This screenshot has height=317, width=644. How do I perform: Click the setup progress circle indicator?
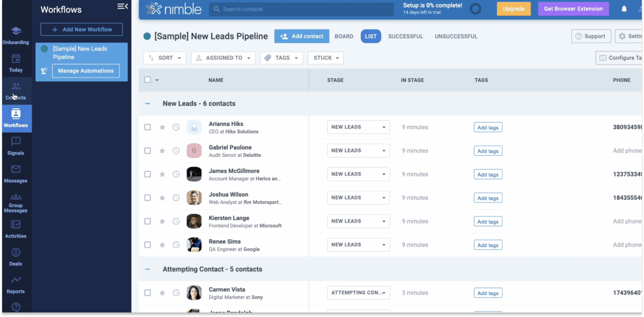point(475,9)
